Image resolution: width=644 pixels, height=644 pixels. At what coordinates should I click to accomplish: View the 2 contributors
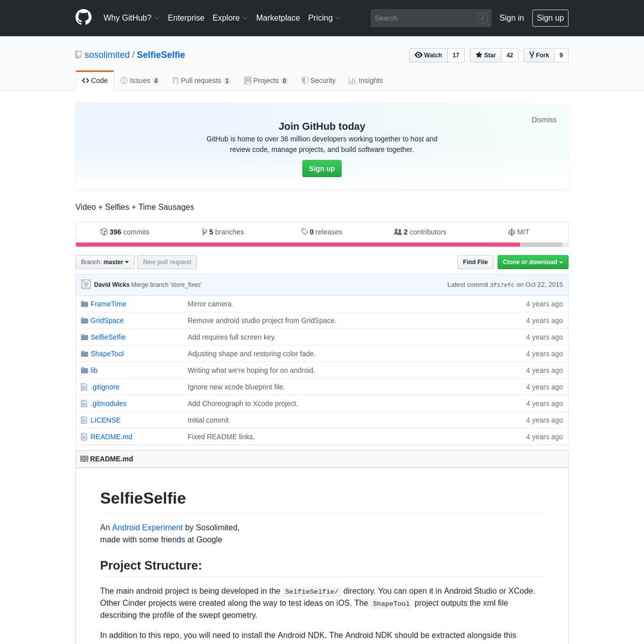click(x=420, y=232)
